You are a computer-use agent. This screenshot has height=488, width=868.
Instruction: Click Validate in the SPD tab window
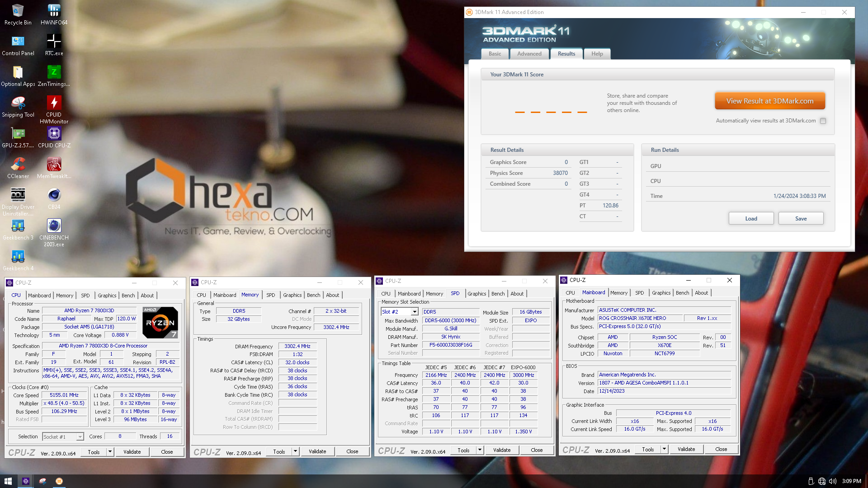[502, 450]
